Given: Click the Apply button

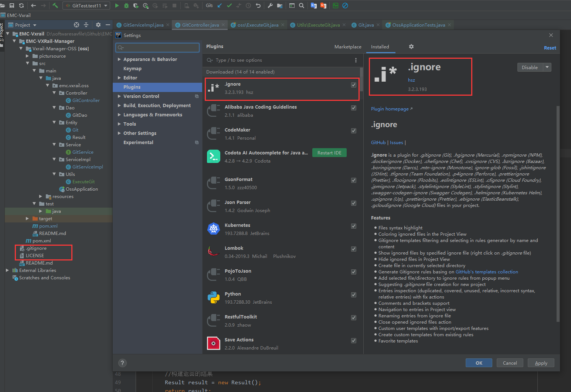Looking at the screenshot, I should coord(541,363).
